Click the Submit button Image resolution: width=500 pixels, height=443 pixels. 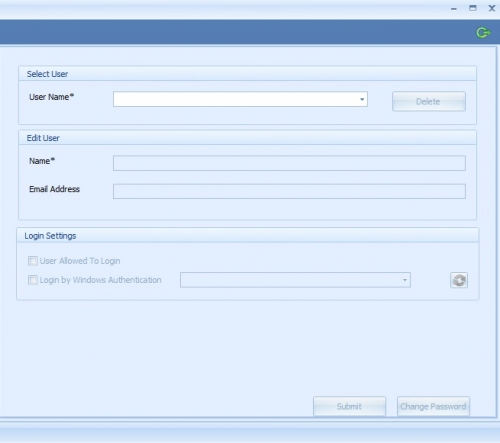349,406
